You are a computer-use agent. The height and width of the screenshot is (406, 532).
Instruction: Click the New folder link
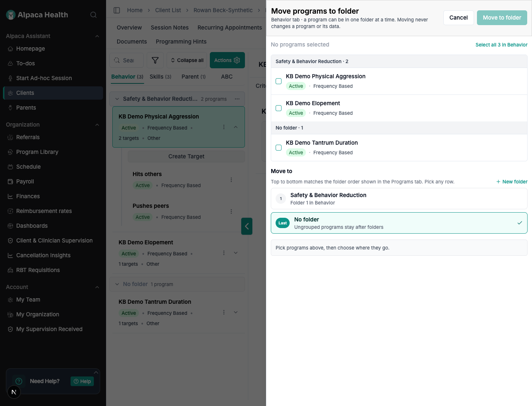[x=512, y=182]
